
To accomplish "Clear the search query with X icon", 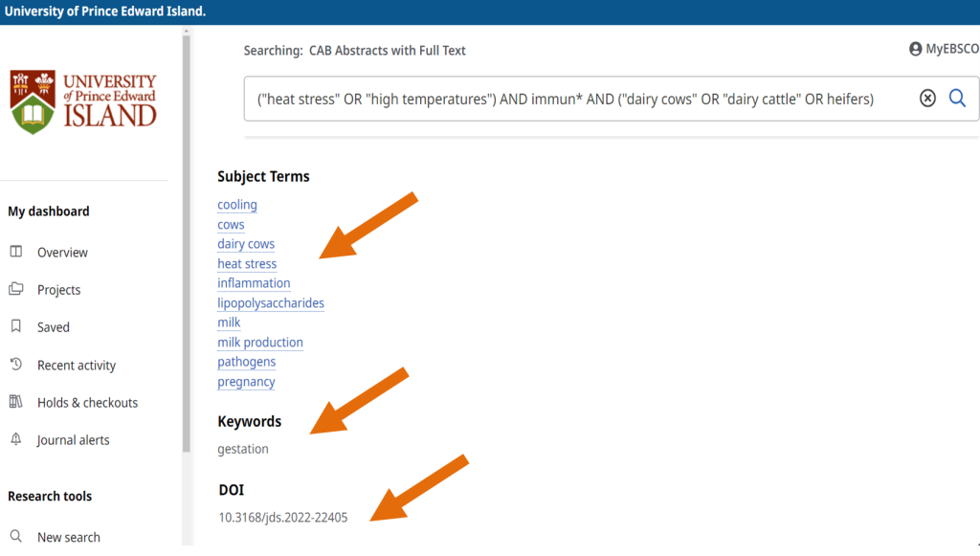I will click(927, 99).
